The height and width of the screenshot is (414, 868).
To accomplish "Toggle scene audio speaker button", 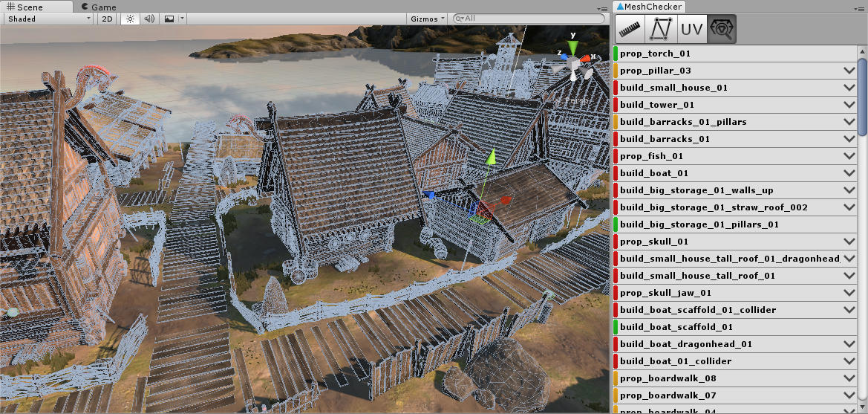I will 149,19.
